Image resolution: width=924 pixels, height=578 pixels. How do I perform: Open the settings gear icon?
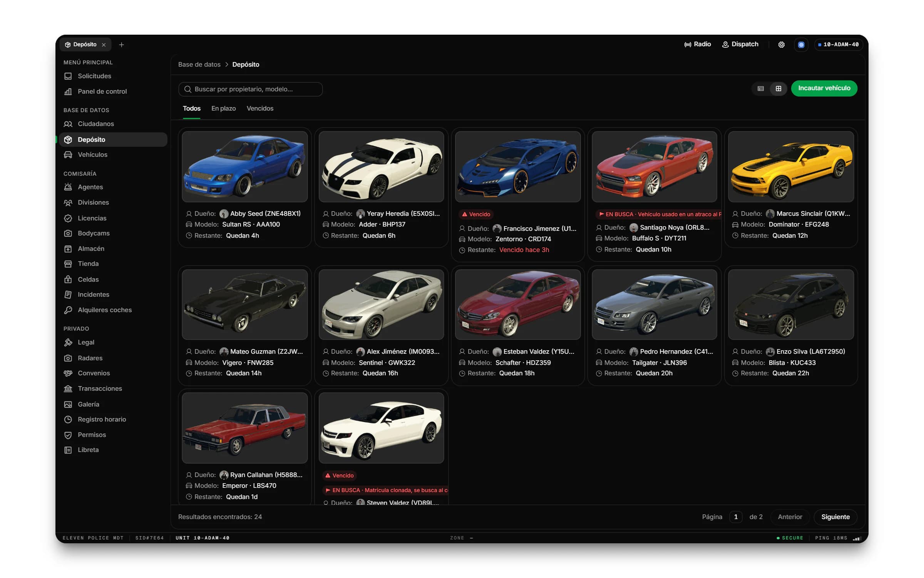781,45
